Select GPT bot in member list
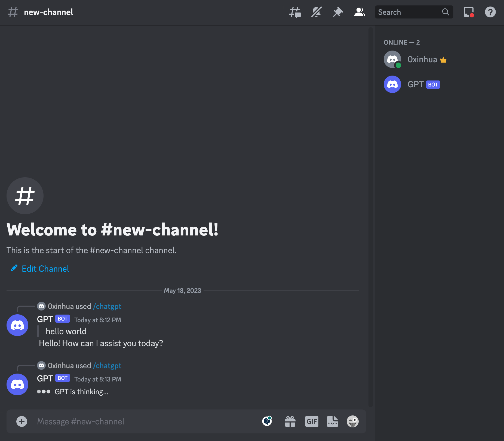504x441 pixels. 440,84
